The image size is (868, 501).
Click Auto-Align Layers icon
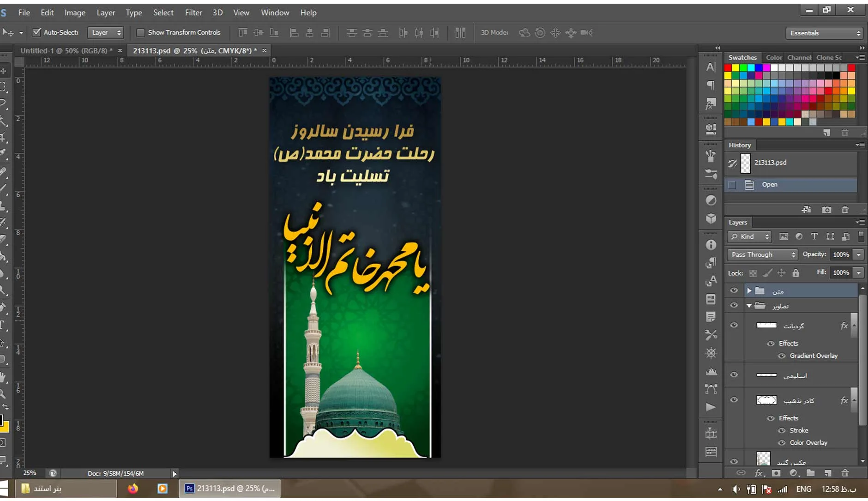point(460,32)
